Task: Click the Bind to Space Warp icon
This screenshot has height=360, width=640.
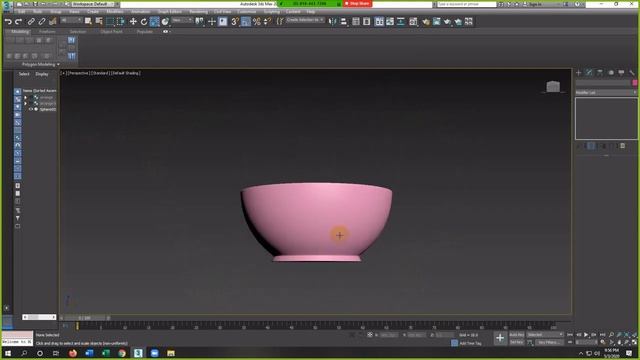Action: click(x=53, y=22)
